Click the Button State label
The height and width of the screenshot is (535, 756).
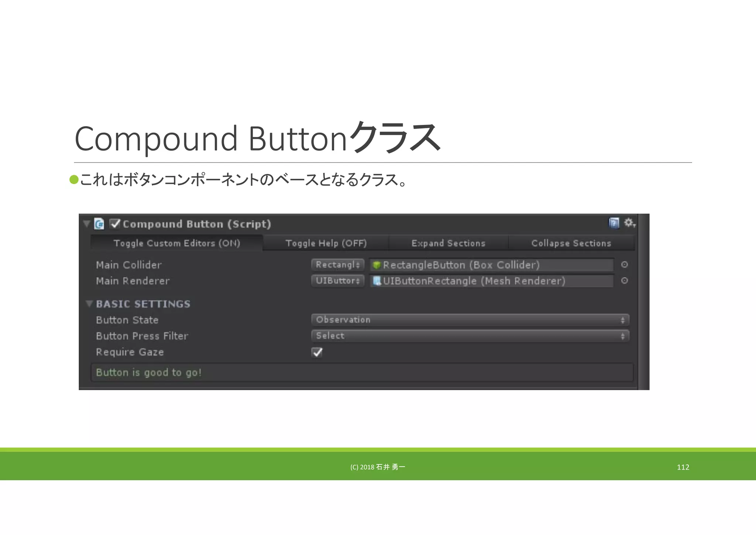coord(127,320)
